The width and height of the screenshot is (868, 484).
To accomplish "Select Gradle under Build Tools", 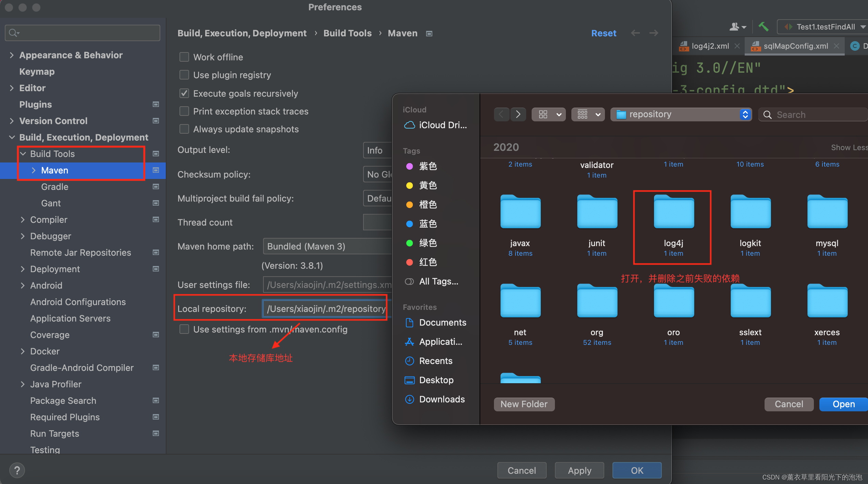I will 54,186.
